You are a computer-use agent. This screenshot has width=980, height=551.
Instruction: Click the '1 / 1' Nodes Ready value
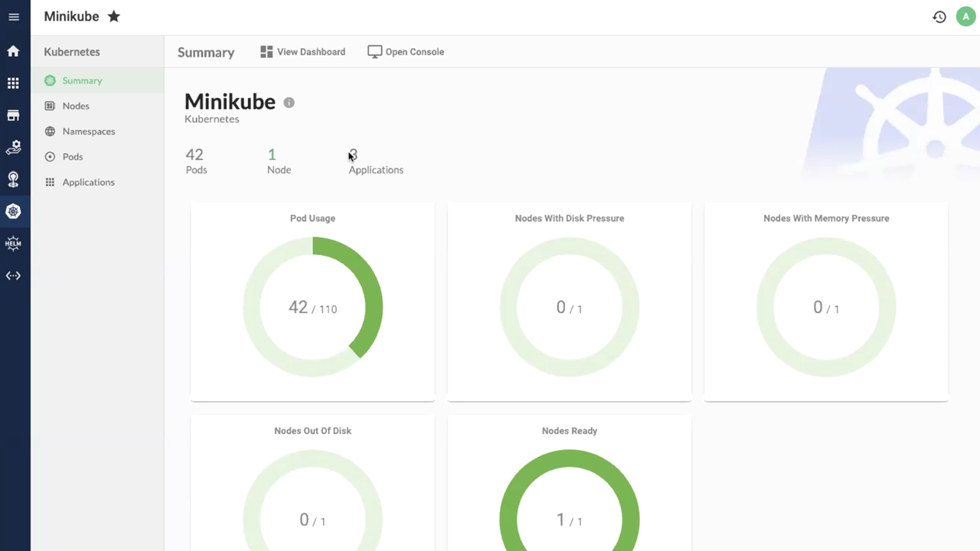pyautogui.click(x=569, y=520)
